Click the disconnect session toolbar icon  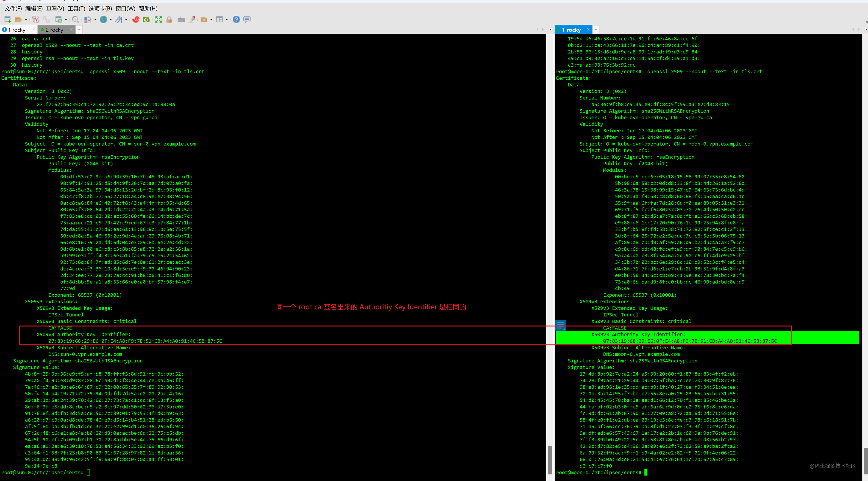coord(36,20)
